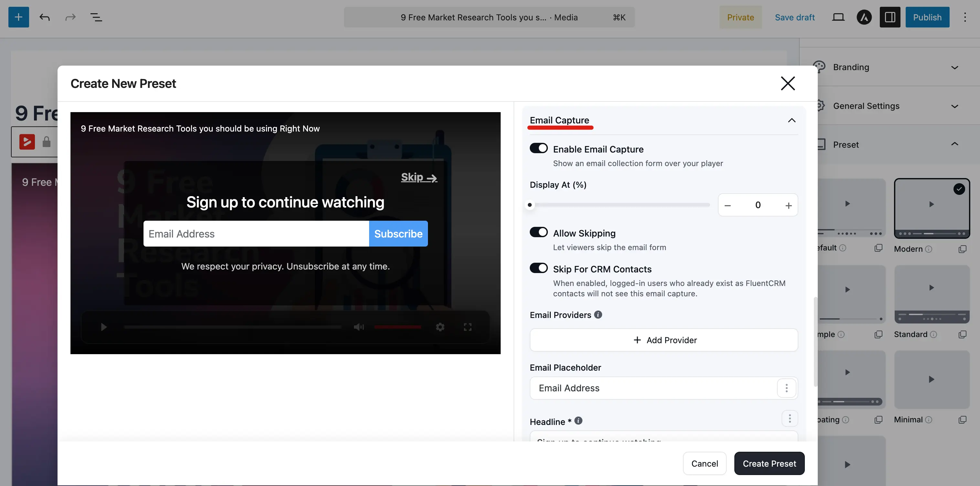
Task: Mute the preview player volume
Action: [x=358, y=327]
